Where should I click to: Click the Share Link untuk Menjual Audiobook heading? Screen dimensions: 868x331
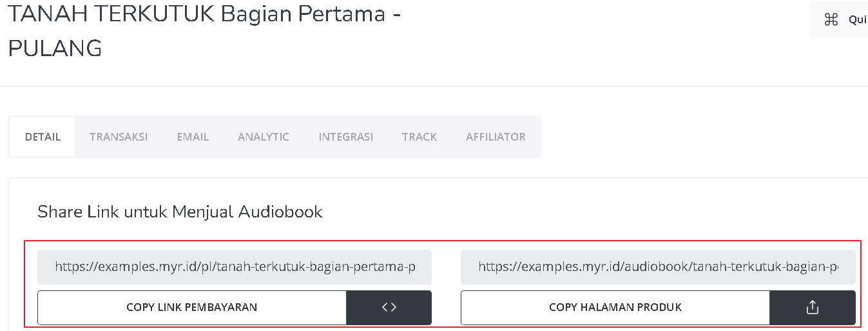coord(180,212)
